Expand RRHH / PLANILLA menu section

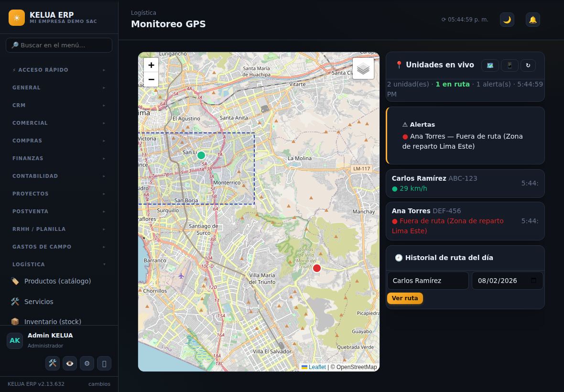coord(59,229)
